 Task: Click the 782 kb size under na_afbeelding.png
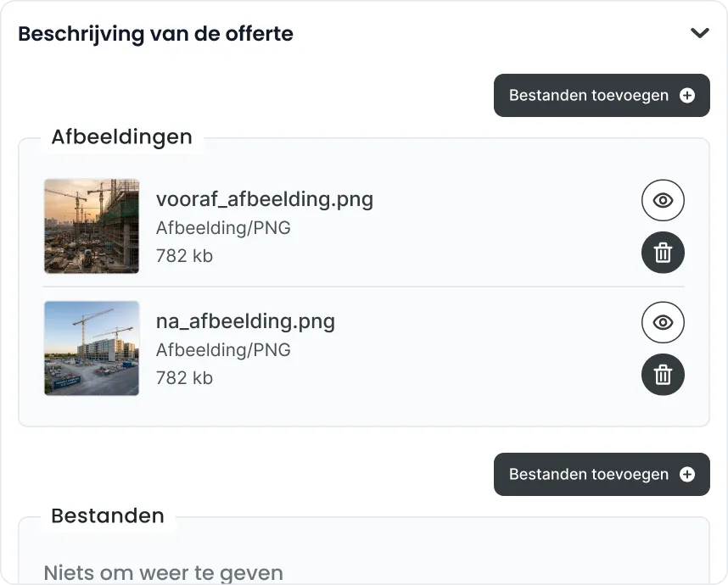coord(184,378)
